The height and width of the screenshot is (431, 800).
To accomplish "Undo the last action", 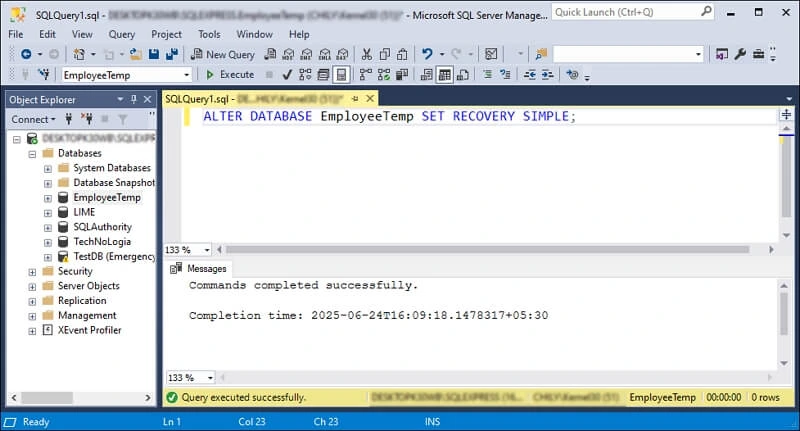I will click(427, 54).
